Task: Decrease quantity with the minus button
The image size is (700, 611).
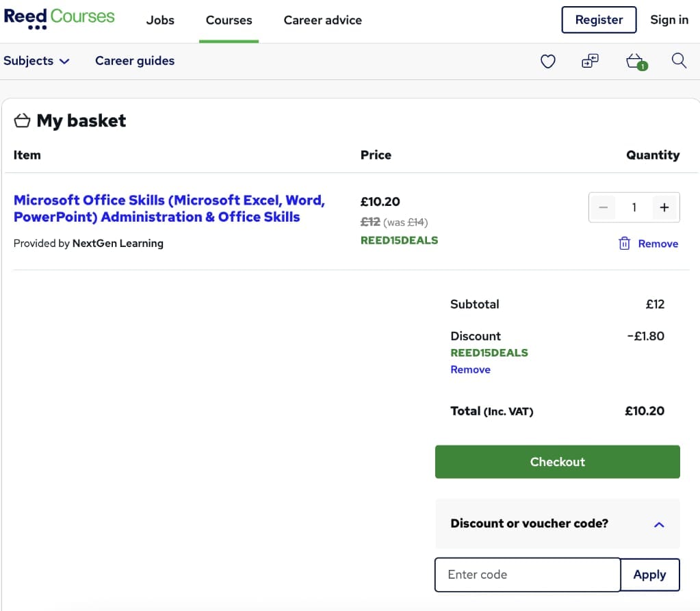Action: tap(603, 207)
